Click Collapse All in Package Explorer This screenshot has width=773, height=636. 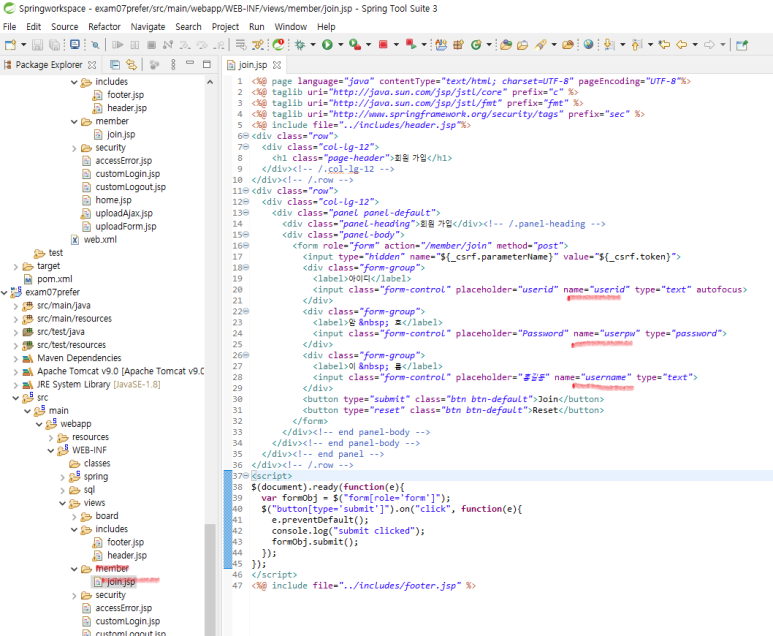pos(115,65)
